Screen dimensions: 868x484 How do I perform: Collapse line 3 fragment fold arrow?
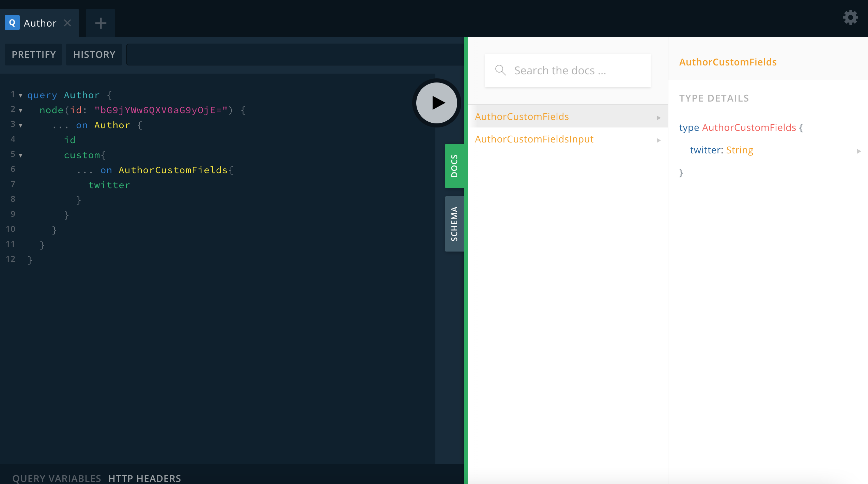click(21, 125)
